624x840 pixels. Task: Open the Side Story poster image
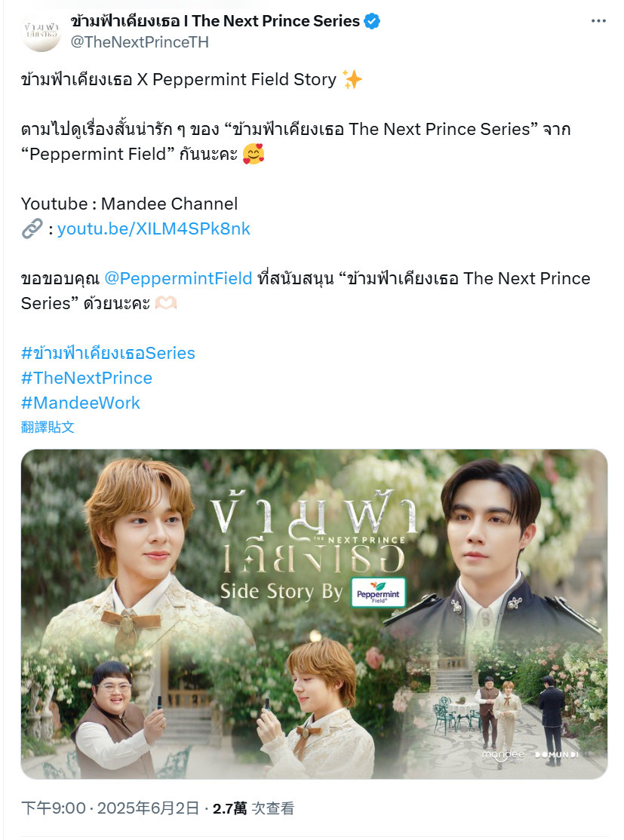point(314,614)
